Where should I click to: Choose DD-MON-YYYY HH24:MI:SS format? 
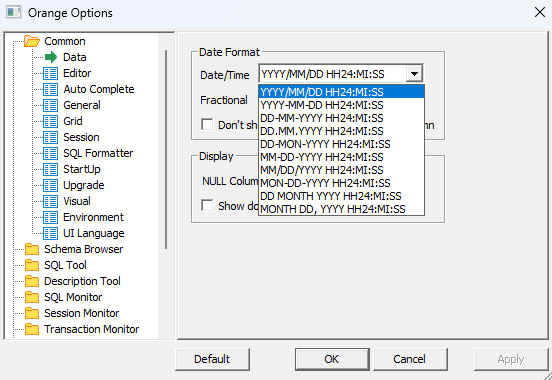coord(341,144)
